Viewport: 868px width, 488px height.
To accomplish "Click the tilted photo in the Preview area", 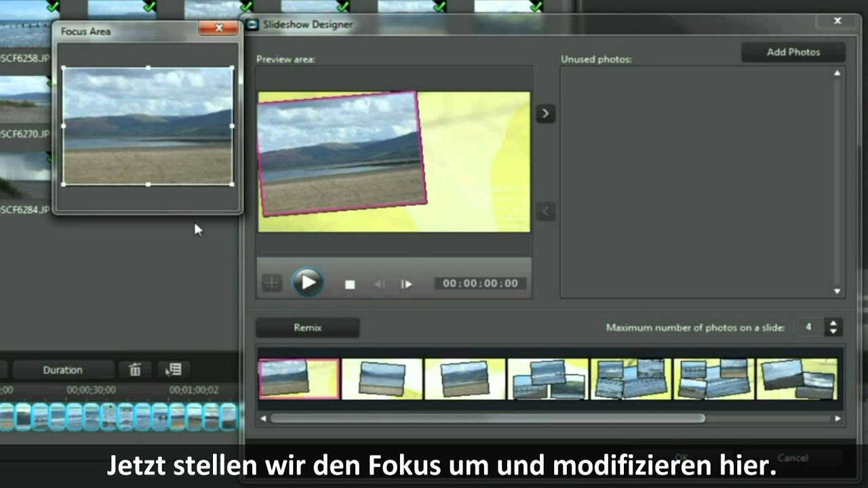I will click(x=342, y=154).
